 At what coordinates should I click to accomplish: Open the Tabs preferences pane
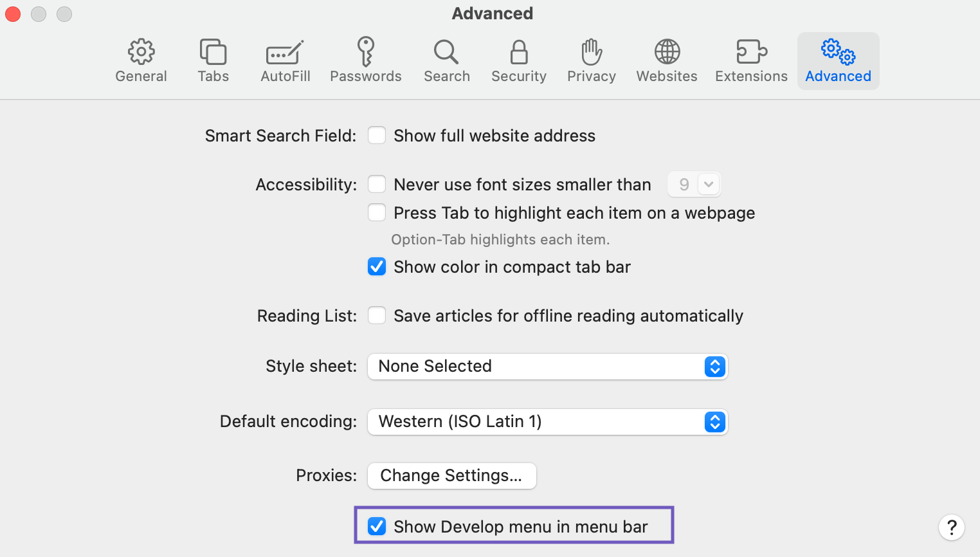tap(213, 61)
